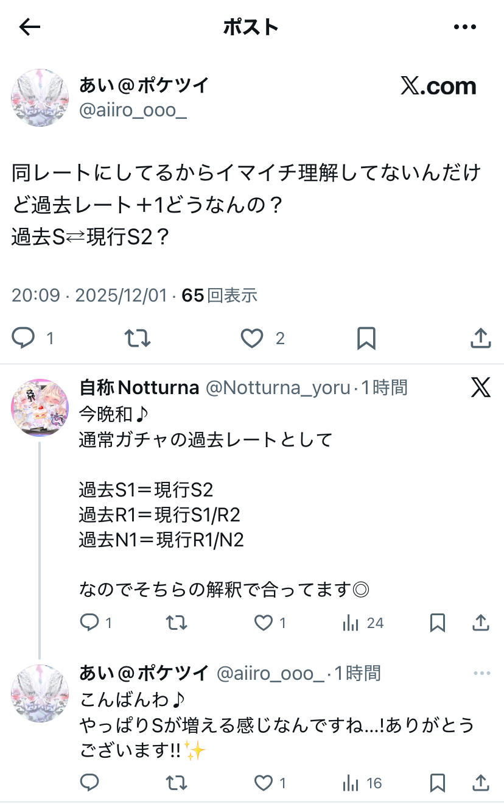Repost the main post
The height and width of the screenshot is (812, 504).
(137, 338)
